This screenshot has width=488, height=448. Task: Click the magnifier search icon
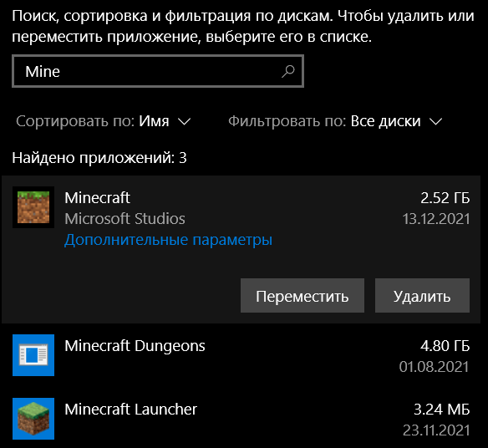coord(288,71)
